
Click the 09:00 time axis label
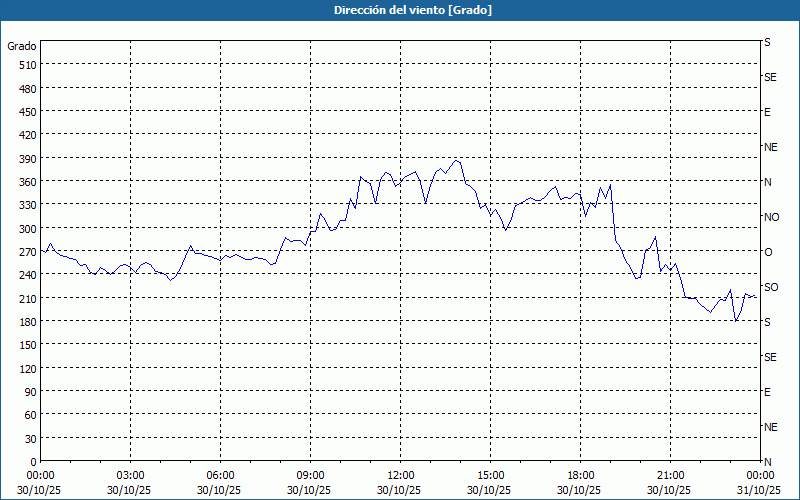[310, 476]
